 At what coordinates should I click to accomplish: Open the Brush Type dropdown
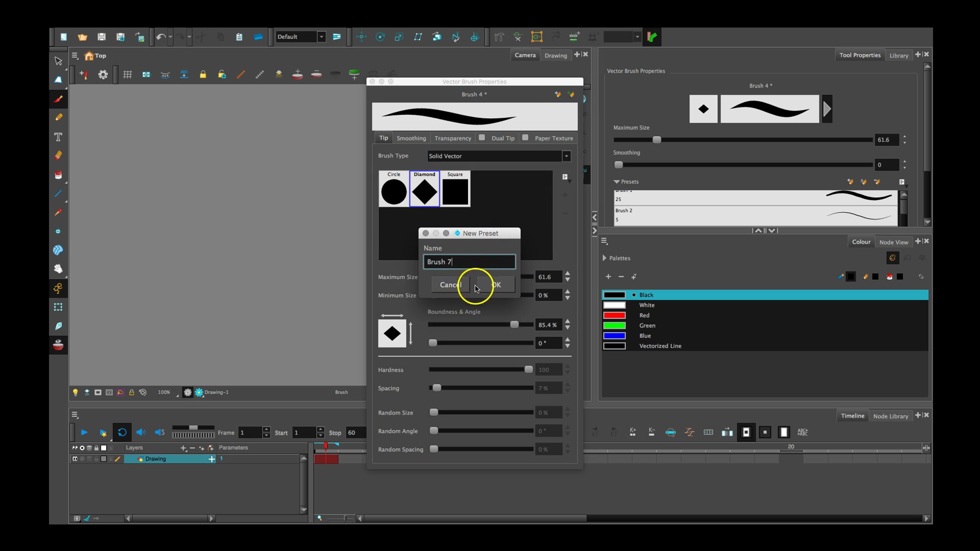(x=566, y=156)
